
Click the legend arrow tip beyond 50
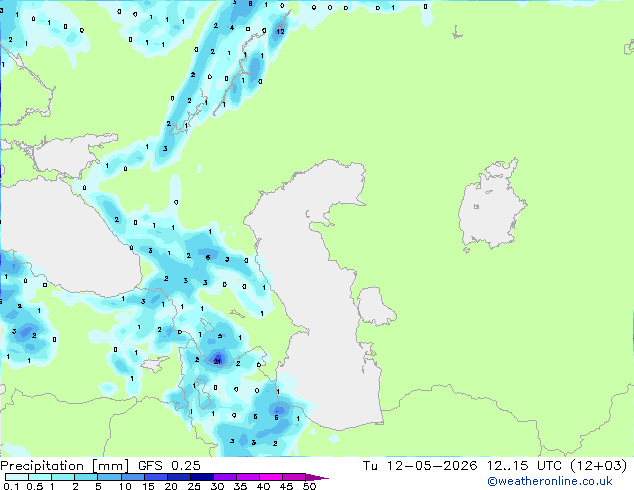pos(319,478)
